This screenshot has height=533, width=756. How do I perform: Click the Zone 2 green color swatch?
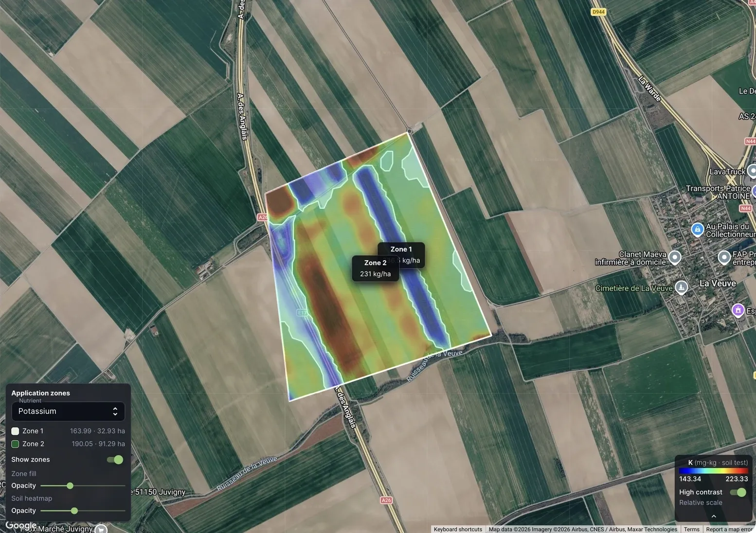click(x=15, y=444)
